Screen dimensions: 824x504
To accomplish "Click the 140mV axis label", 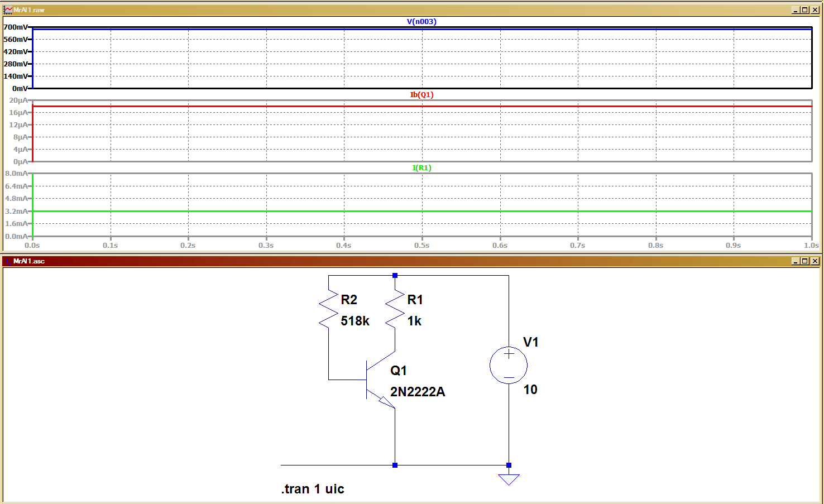I will coord(15,76).
